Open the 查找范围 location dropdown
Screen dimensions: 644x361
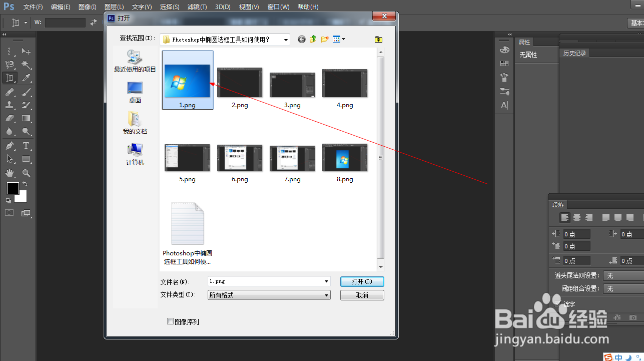click(x=286, y=39)
